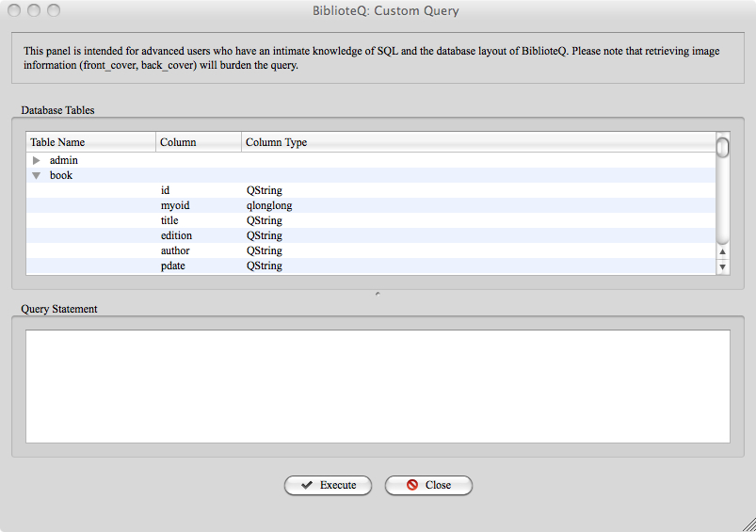Click the scroll down arrow in tables list
This screenshot has height=532, width=756.
click(x=722, y=266)
